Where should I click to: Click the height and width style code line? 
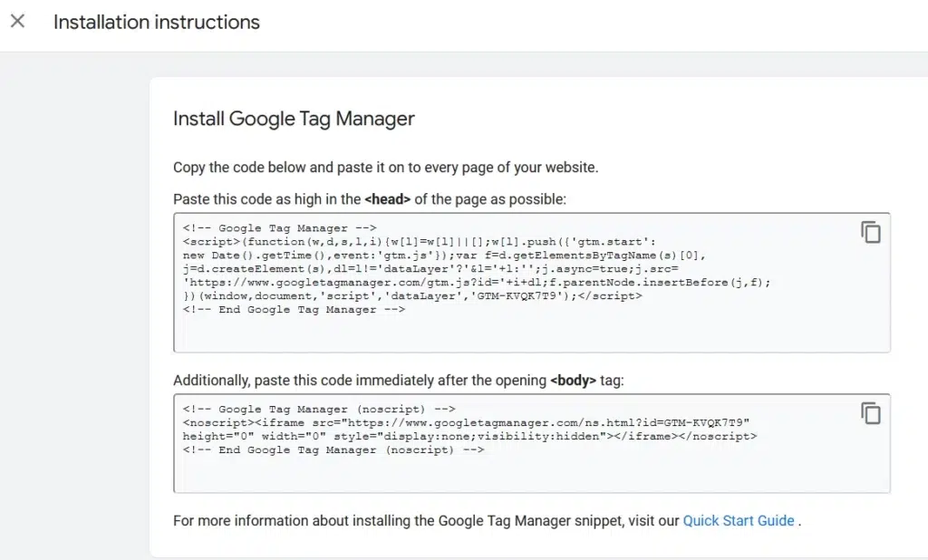[469, 437]
